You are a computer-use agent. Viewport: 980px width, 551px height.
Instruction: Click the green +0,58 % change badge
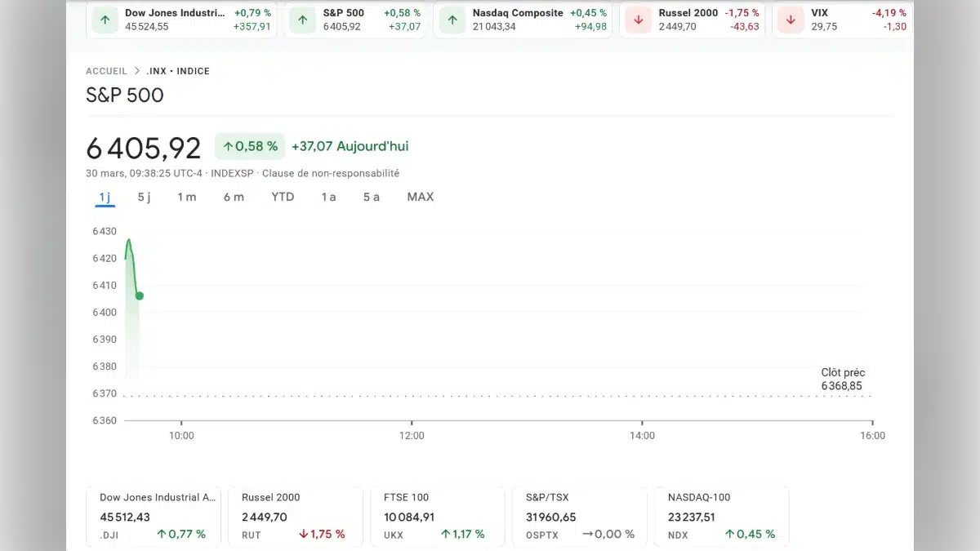(250, 146)
